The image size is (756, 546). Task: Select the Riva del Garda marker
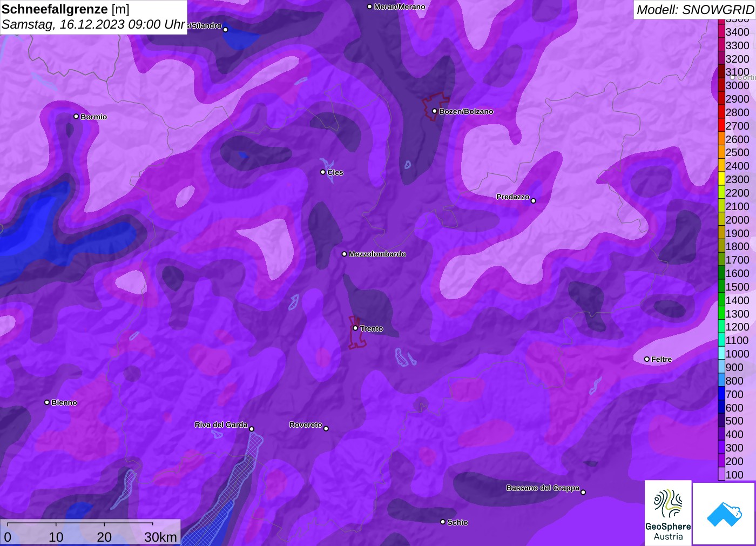point(252,429)
